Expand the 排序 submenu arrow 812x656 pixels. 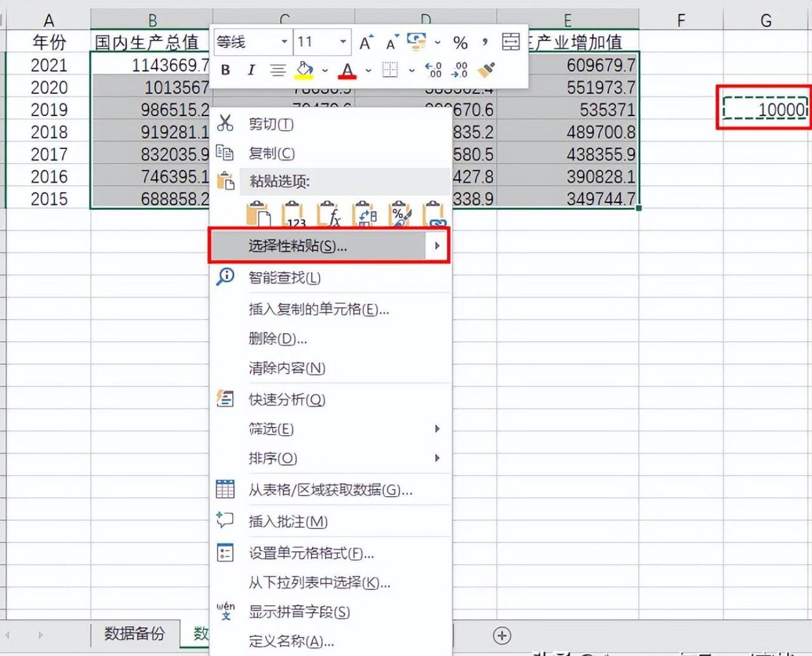pos(437,458)
